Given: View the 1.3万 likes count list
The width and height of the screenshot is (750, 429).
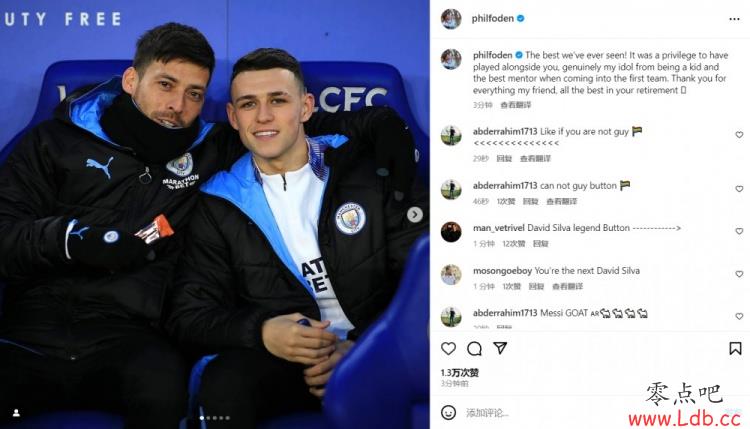Looking at the screenshot, I should (x=459, y=373).
